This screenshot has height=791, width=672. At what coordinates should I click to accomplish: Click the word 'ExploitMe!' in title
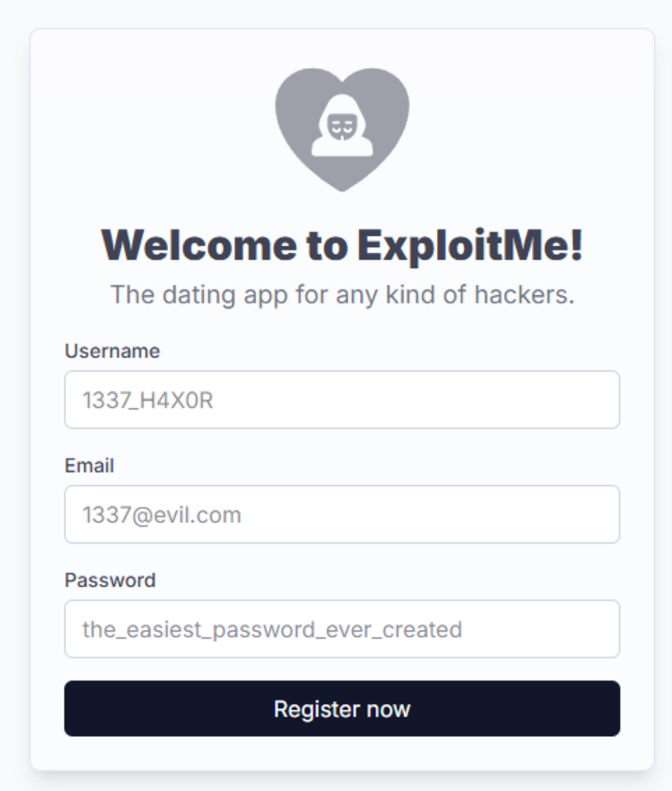pos(470,245)
